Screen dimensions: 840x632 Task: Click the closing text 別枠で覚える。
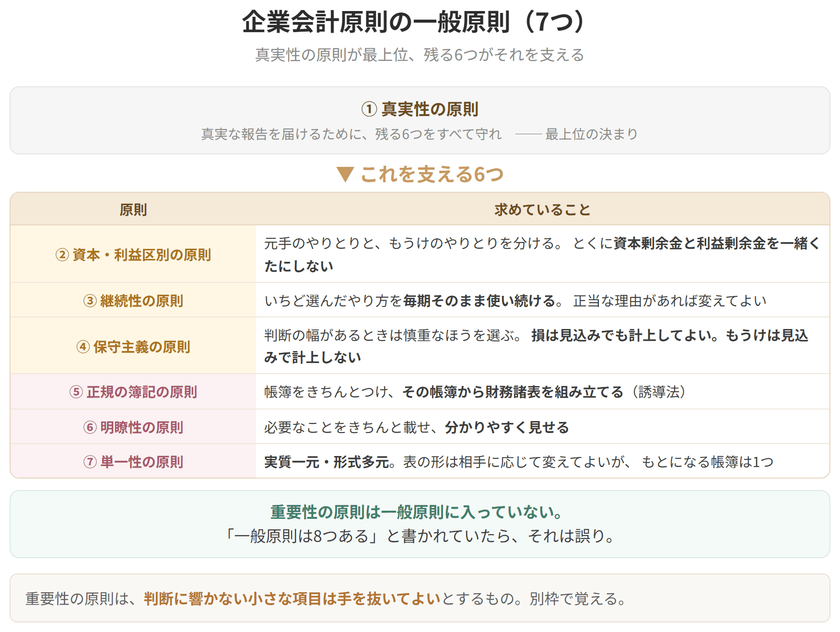tap(578, 598)
